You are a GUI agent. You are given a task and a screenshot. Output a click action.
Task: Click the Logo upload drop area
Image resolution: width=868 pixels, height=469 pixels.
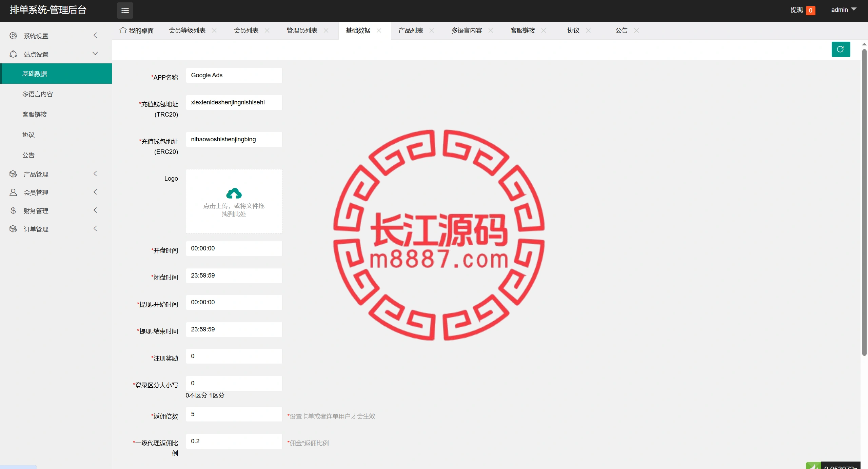click(x=234, y=201)
